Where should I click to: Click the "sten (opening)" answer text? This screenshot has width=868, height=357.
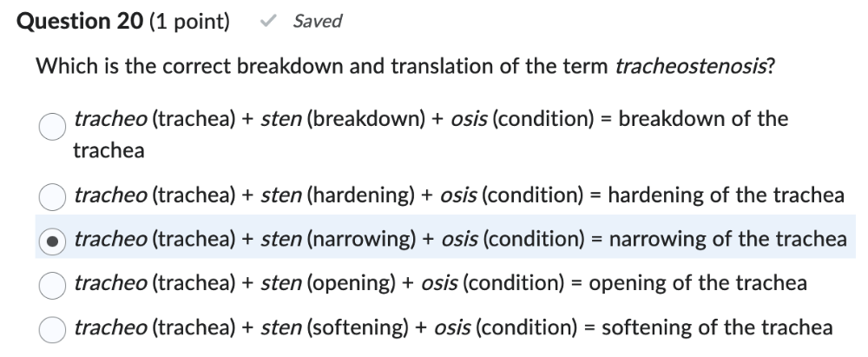coord(327,283)
